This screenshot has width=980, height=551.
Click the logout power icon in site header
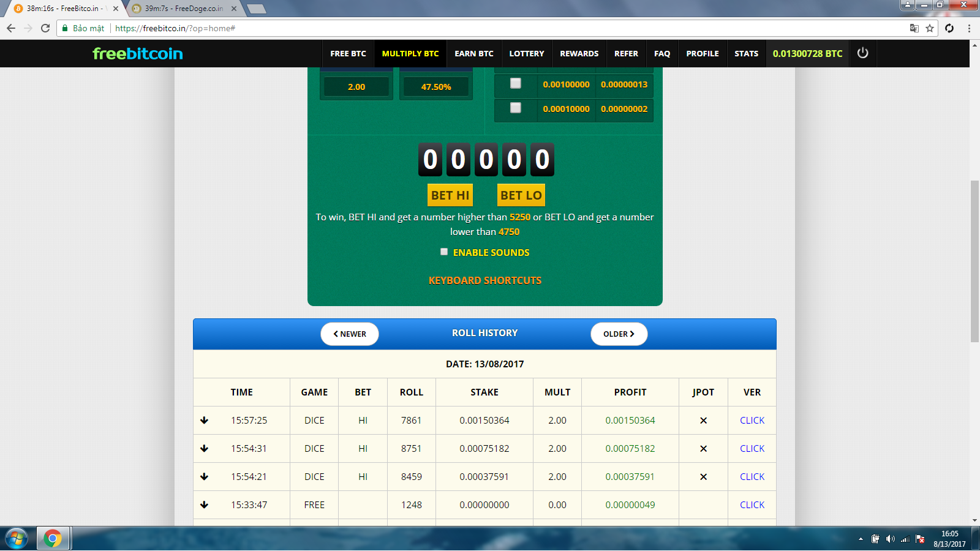point(862,53)
